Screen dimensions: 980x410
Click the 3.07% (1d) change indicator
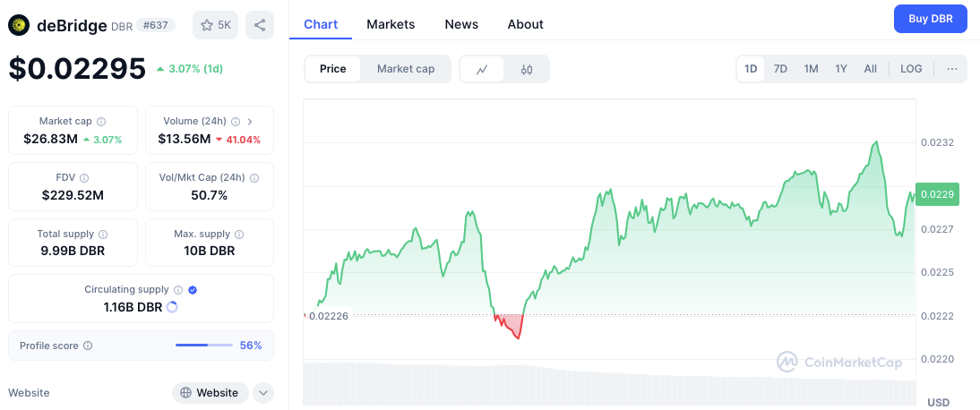tap(189, 69)
